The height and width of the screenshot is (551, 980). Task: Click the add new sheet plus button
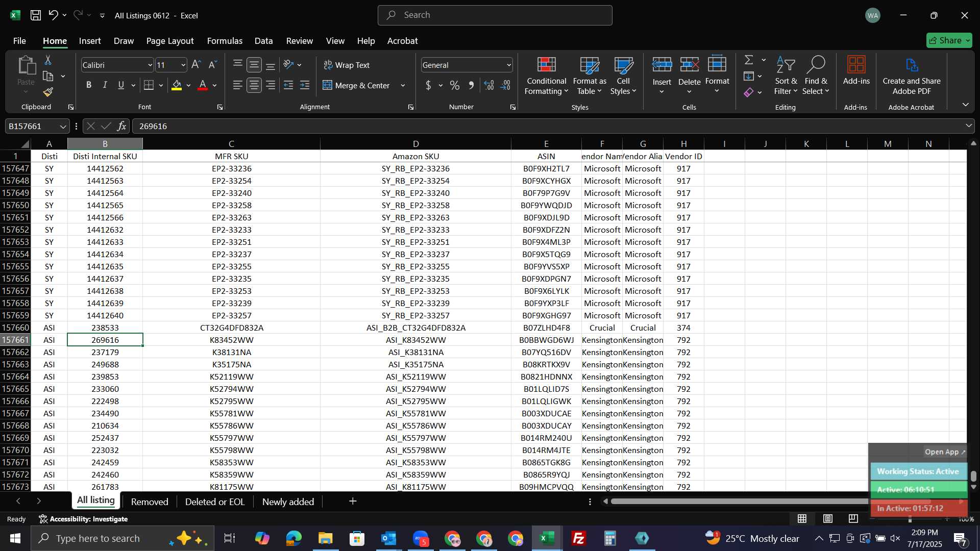(x=353, y=502)
